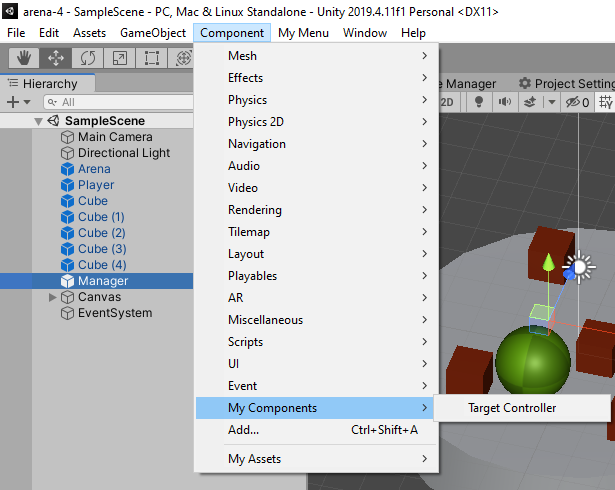This screenshot has width=615, height=490.
Task: Toggle scene effects icon
Action: pos(530,102)
